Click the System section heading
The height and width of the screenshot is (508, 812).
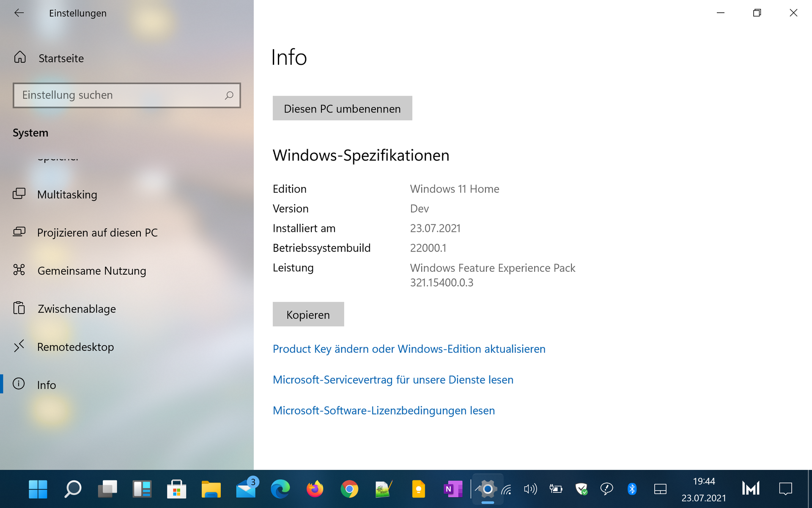pos(30,133)
